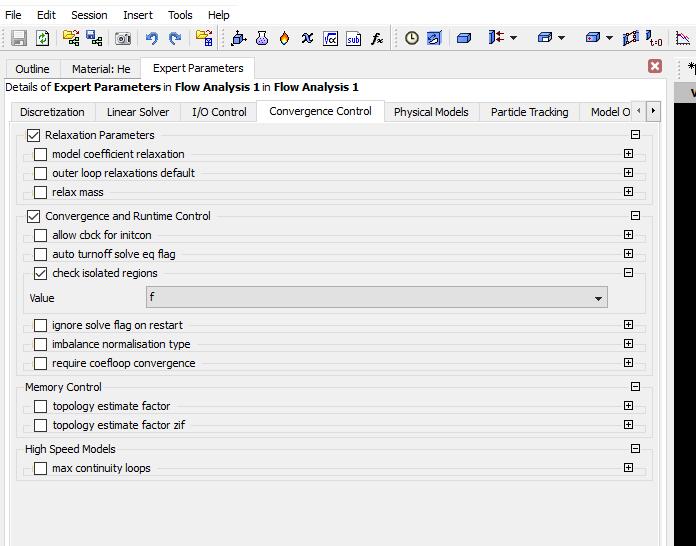Click the Additional Variable icon
The height and width of the screenshot is (546, 696).
click(x=307, y=38)
